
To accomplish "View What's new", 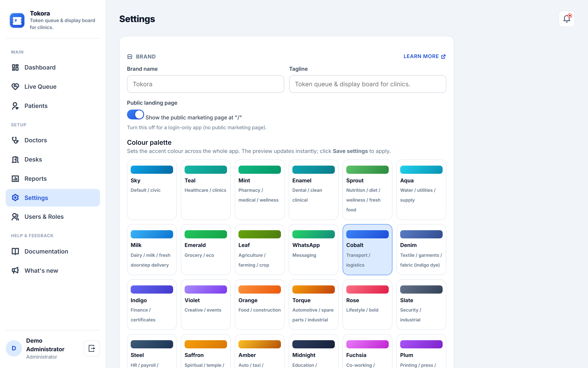I will (x=53, y=271).
